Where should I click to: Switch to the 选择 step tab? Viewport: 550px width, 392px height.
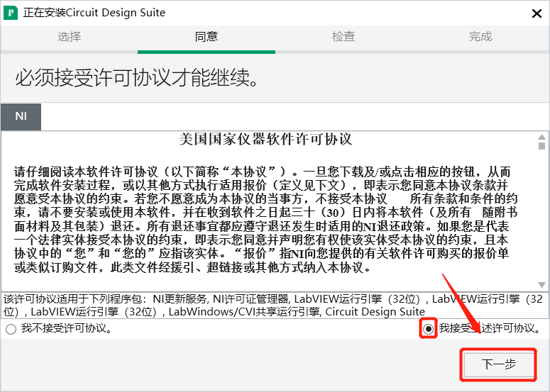tap(69, 36)
